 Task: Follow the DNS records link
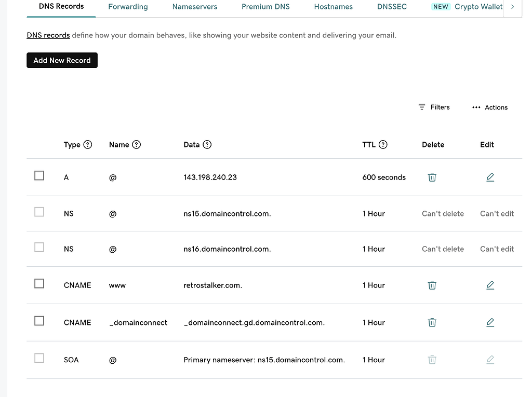point(48,36)
